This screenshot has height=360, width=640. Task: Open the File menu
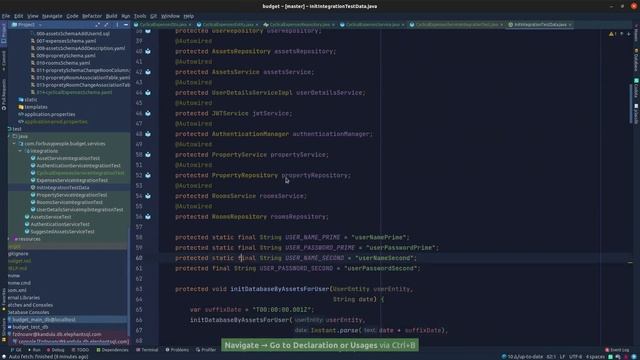6,16
